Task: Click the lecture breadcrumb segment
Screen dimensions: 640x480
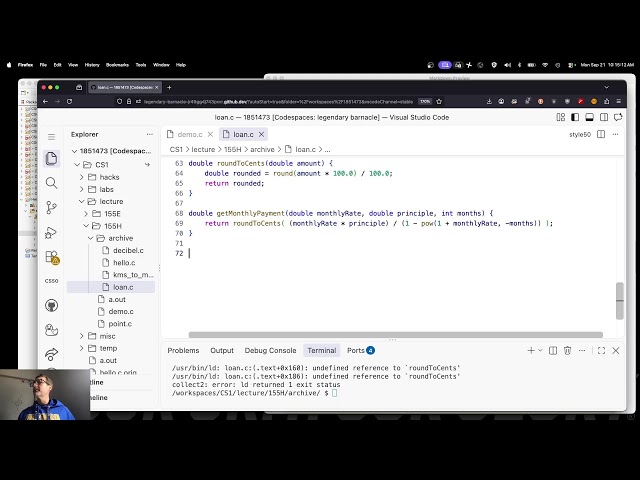Action: (x=203, y=149)
